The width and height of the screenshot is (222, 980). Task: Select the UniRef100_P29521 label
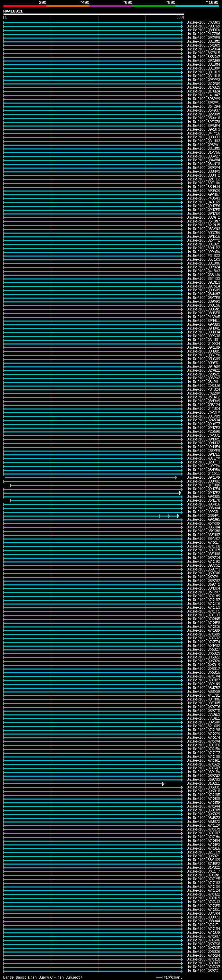tap(203, 374)
